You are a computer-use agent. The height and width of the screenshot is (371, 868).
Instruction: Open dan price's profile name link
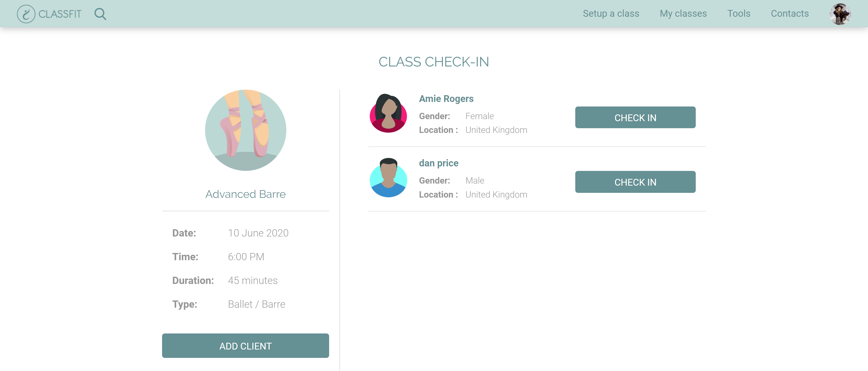point(438,163)
